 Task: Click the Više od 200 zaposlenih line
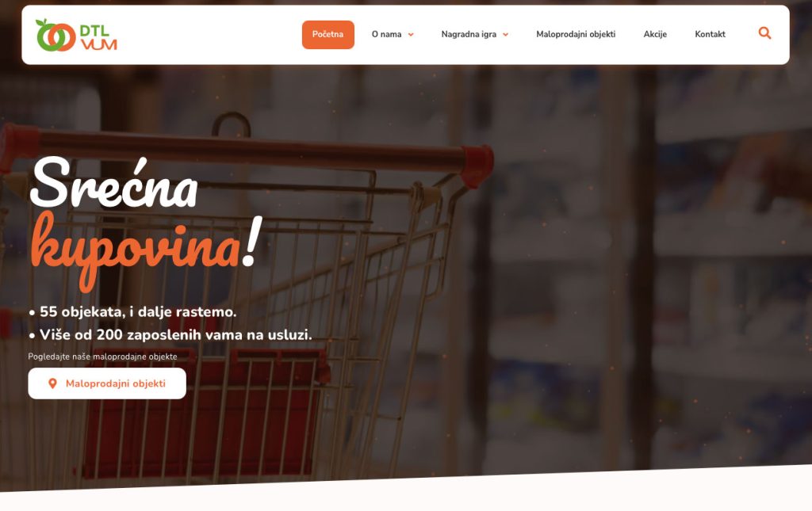[x=170, y=334]
